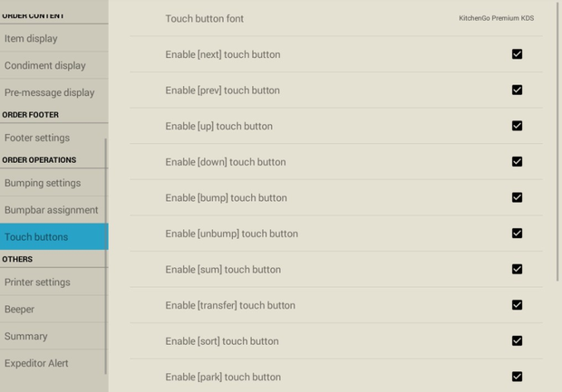Disable the [up] touch button checkbox
This screenshot has height=392, width=562.
click(517, 126)
